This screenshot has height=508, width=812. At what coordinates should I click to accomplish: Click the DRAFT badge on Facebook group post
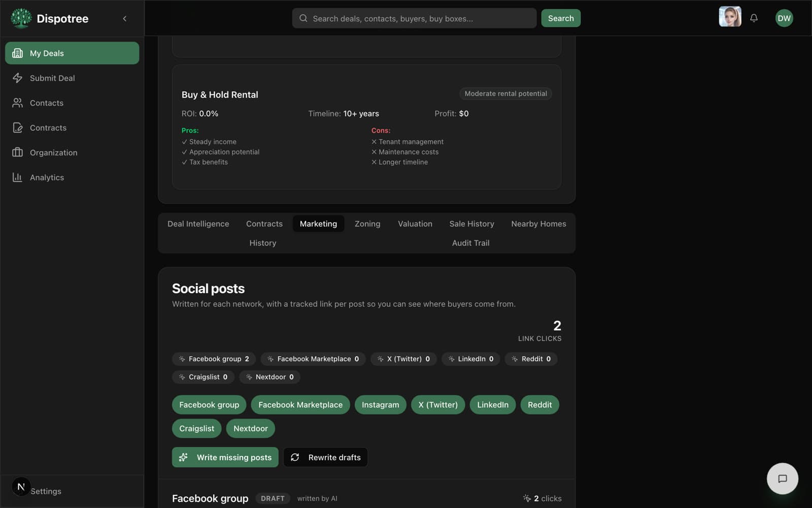point(273,498)
